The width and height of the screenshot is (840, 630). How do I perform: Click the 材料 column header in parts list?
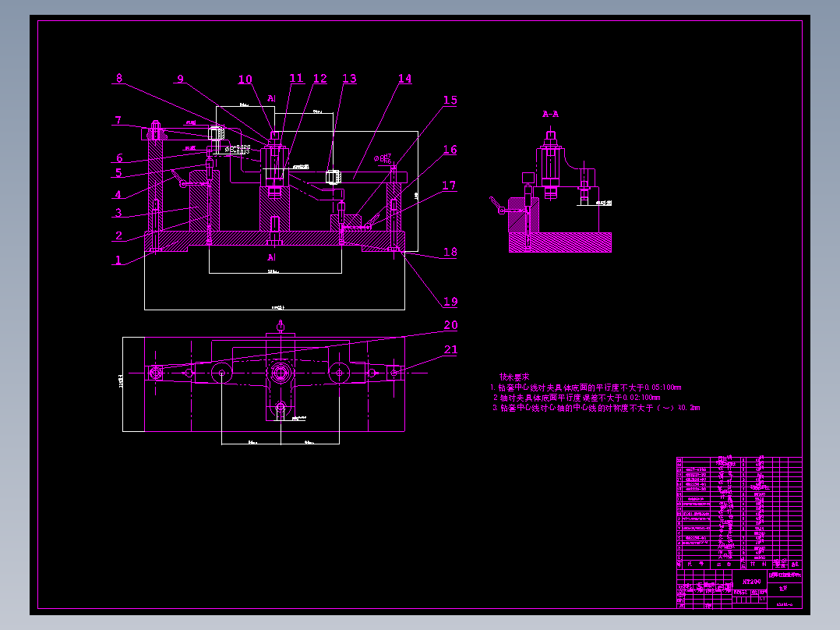coord(758,564)
